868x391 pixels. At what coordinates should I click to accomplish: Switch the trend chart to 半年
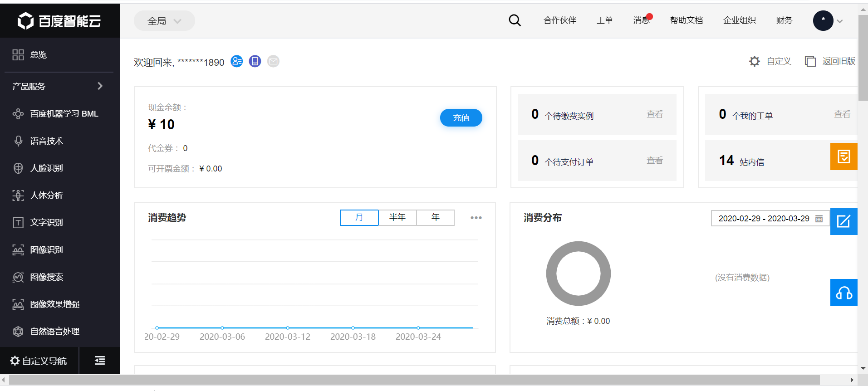point(397,218)
